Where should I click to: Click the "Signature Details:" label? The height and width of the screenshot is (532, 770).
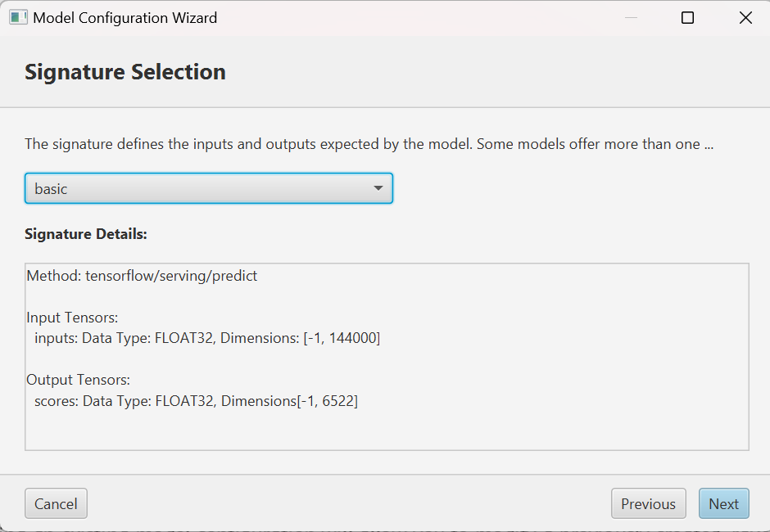86,234
